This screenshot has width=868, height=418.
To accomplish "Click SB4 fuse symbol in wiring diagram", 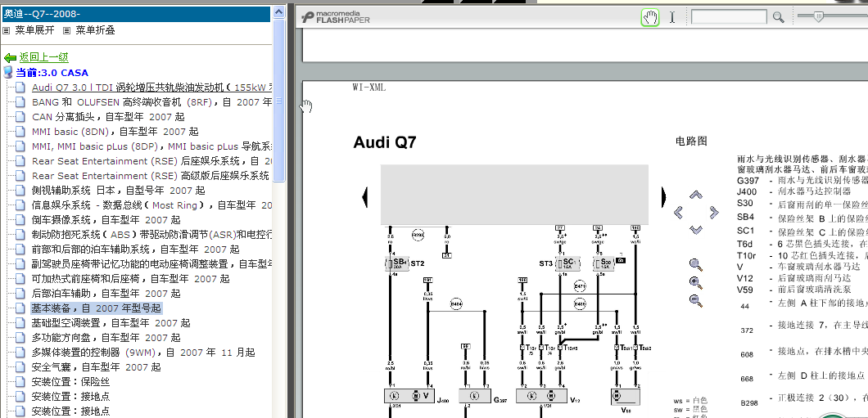I will [x=397, y=263].
